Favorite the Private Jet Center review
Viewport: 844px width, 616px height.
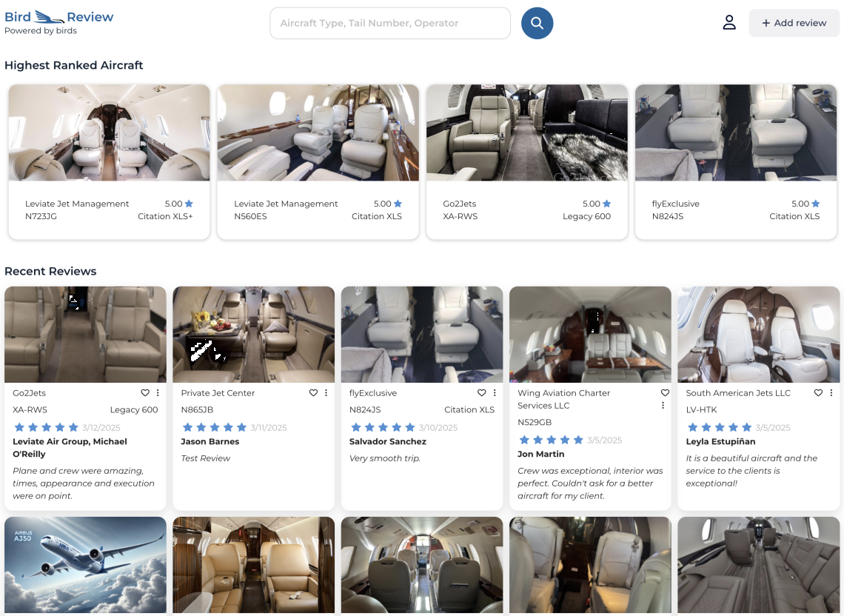[313, 392]
